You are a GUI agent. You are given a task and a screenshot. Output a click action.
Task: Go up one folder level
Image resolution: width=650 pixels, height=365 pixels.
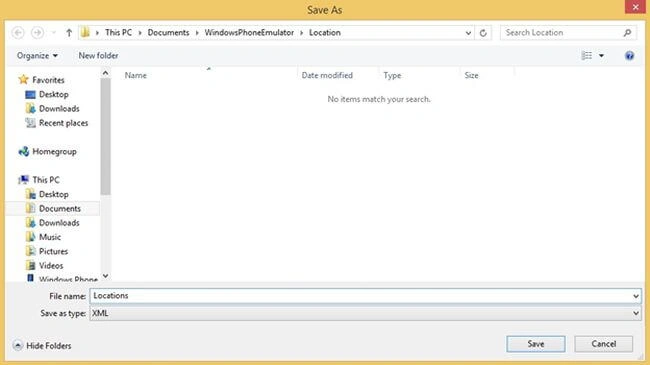69,32
